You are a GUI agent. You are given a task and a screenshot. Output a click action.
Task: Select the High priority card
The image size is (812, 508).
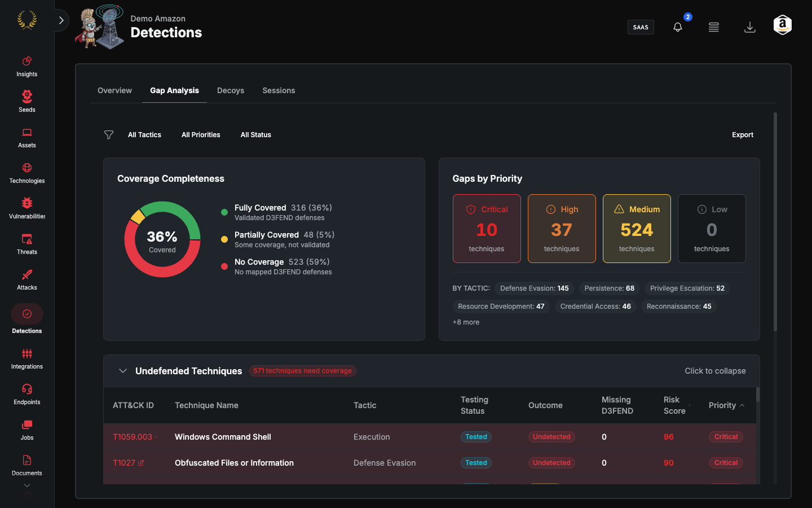562,229
